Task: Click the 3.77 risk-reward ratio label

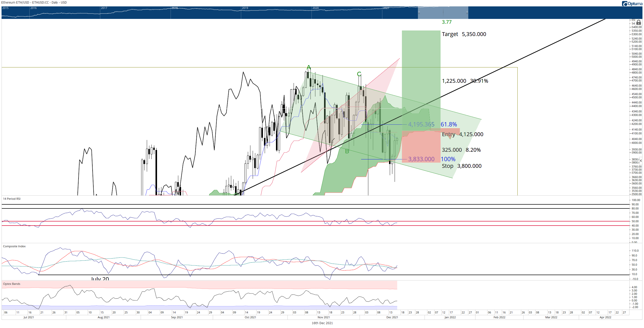Action: coord(447,22)
